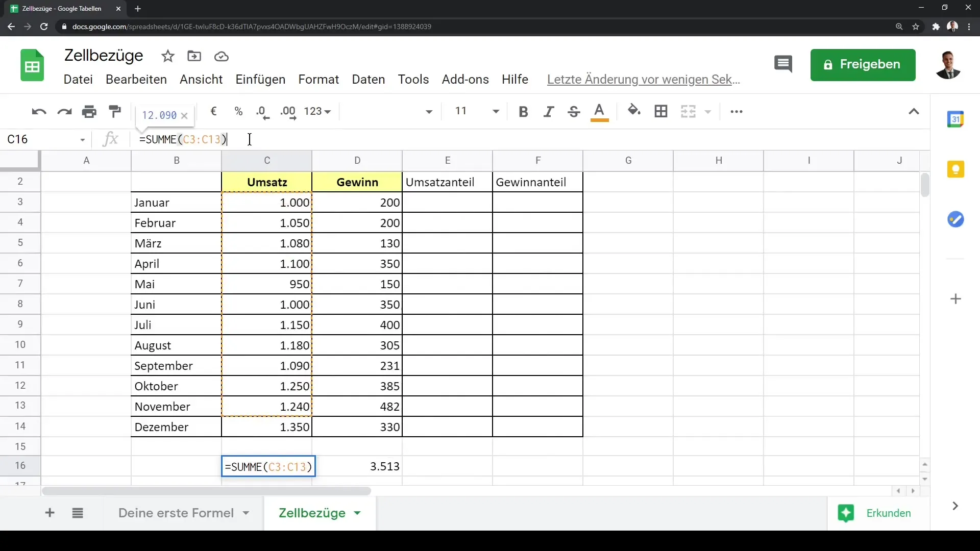Open Google Keep side panel
The image size is (980, 551).
pyautogui.click(x=955, y=169)
